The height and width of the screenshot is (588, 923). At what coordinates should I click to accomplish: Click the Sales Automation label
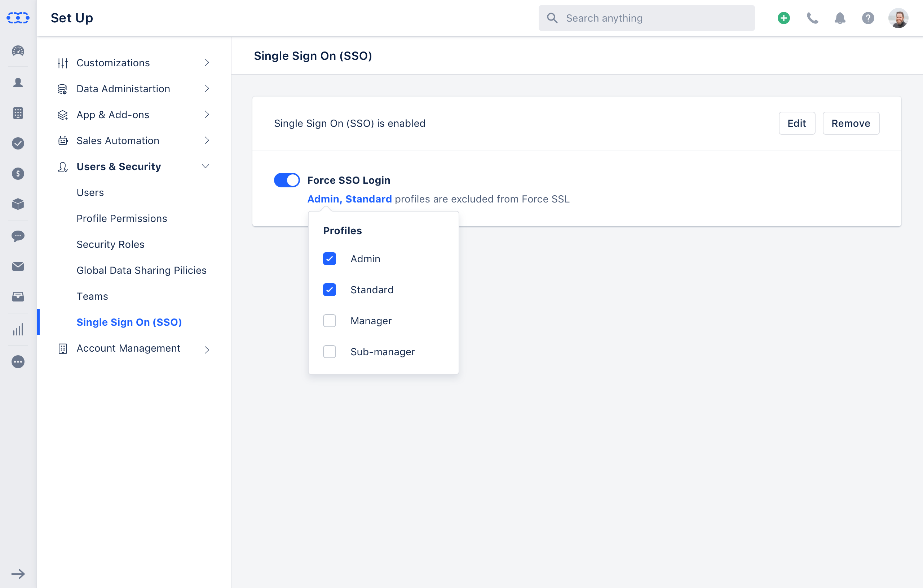pos(118,141)
